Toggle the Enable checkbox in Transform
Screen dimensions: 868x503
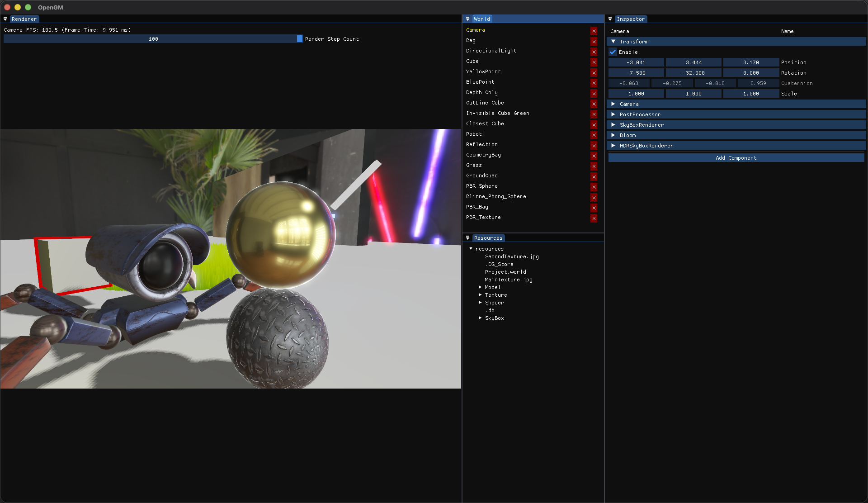613,52
